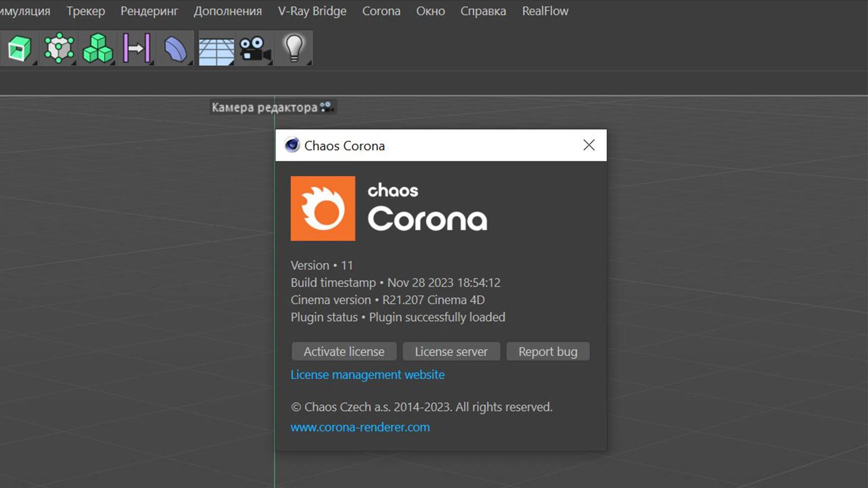This screenshot has height=488, width=868.
Task: Click the Plugin status line
Action: (398, 317)
